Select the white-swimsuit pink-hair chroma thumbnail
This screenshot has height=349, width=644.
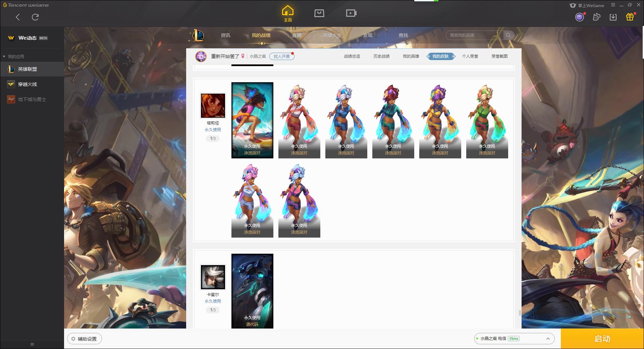[252, 200]
